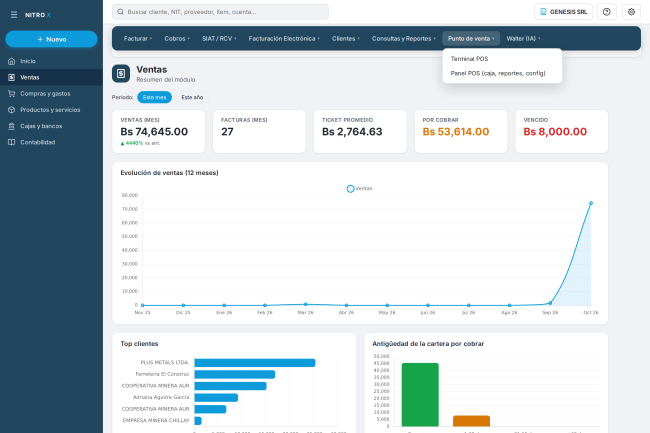Open the settings gear icon

pyautogui.click(x=631, y=12)
